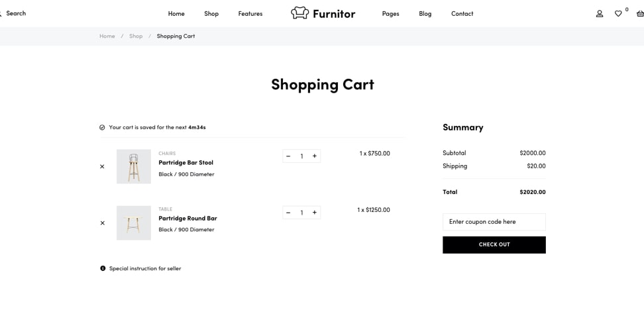Open Partridge Bar Stool product thumbnail
Screen dimensions: 644x314
point(134,166)
